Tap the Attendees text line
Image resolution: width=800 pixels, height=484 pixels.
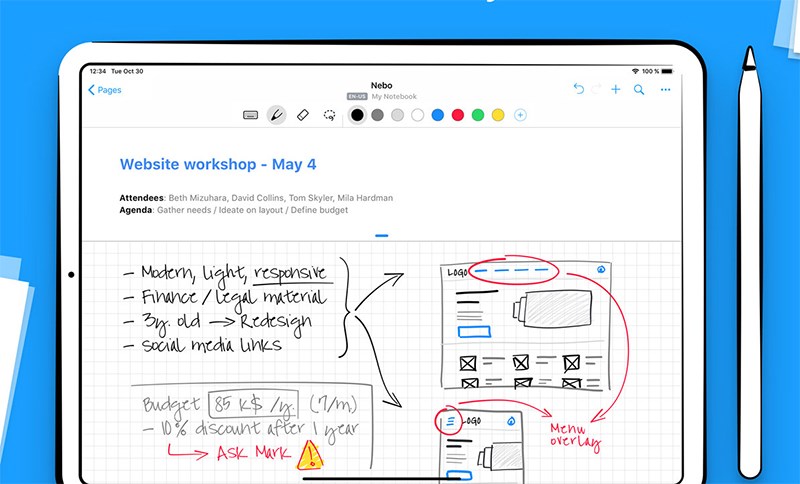pyautogui.click(x=256, y=198)
